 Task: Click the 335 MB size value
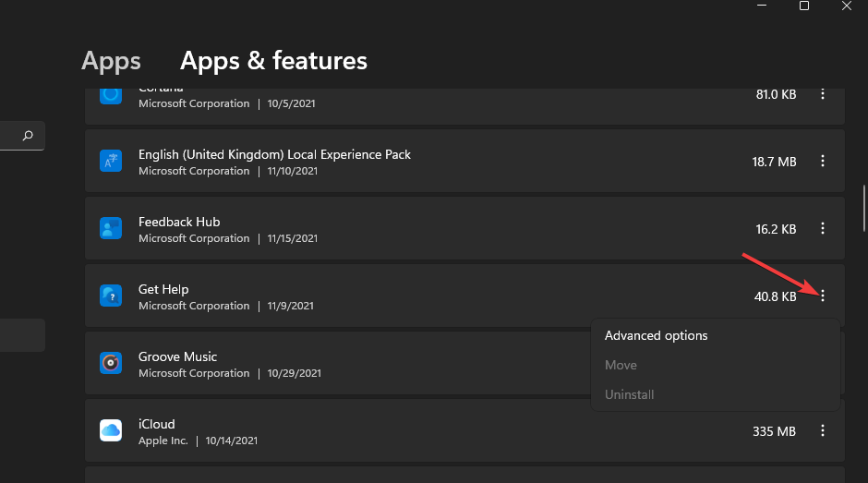[x=774, y=431]
